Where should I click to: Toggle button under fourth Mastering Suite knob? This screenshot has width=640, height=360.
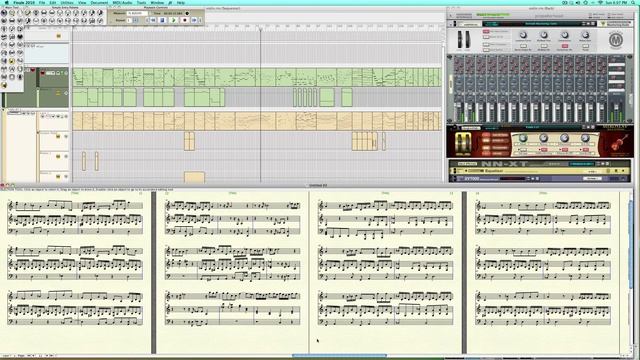585,46
